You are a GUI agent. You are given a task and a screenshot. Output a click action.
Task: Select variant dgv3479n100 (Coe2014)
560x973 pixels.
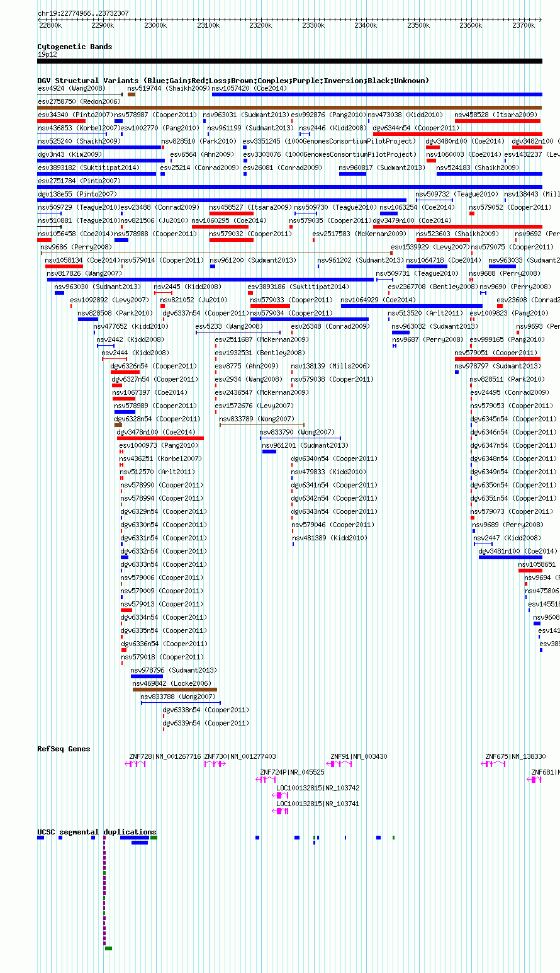[412, 220]
